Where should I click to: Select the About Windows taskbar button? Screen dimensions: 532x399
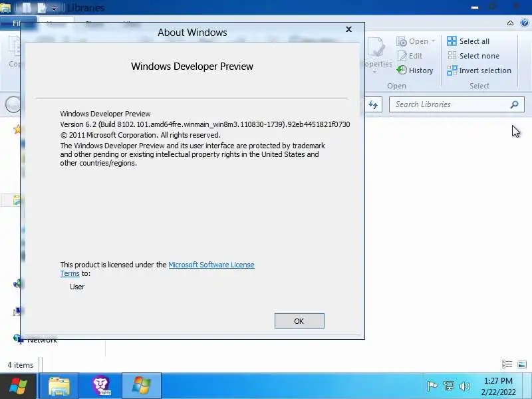[x=142, y=386]
